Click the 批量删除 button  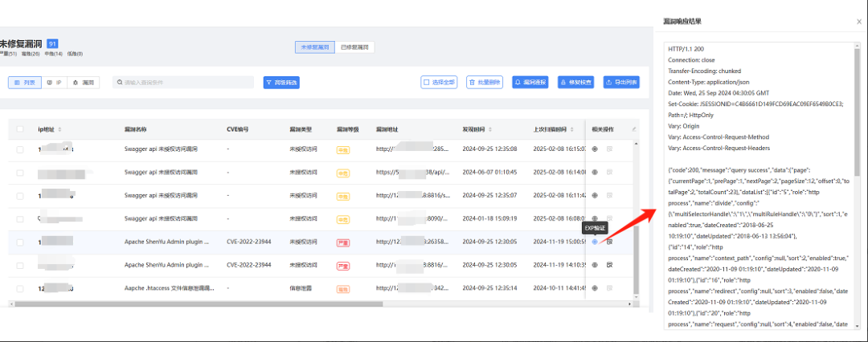[485, 83]
